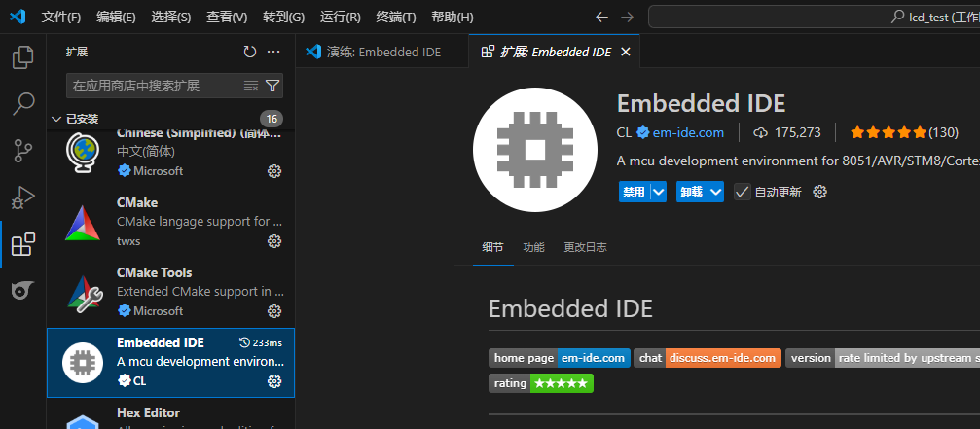Viewport: 980px width, 429px height.
Task: Open the Explorer view in activity bar
Action: (23, 57)
